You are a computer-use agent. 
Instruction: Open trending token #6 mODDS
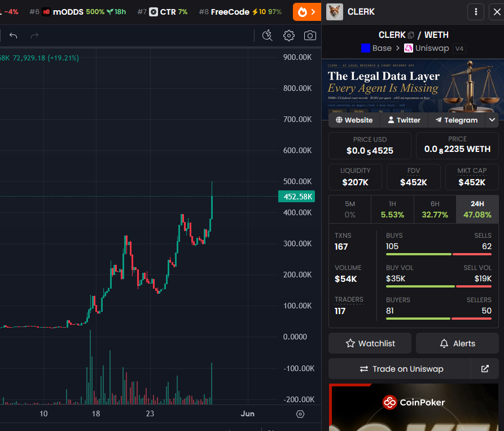[x=77, y=12]
